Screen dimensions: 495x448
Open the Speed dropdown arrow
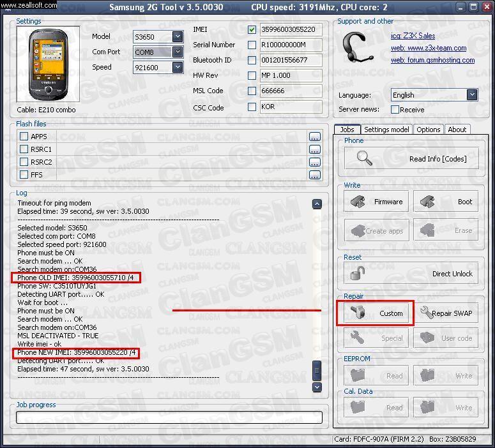click(x=178, y=67)
